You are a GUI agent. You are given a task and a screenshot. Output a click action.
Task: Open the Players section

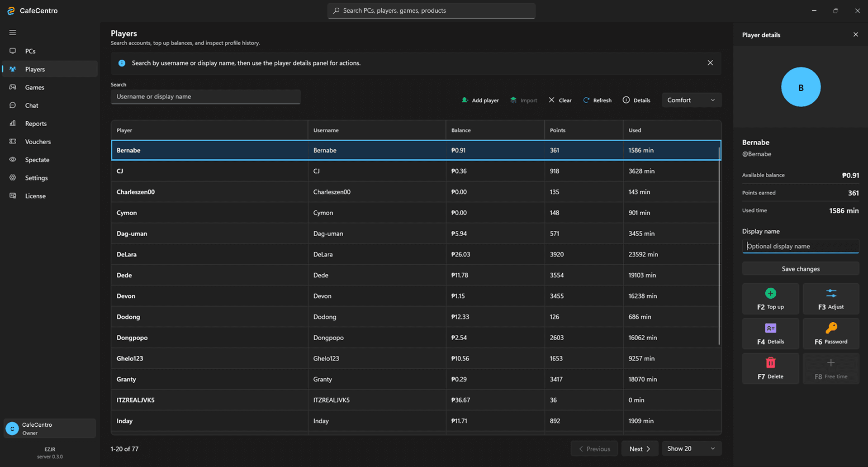click(x=50, y=69)
